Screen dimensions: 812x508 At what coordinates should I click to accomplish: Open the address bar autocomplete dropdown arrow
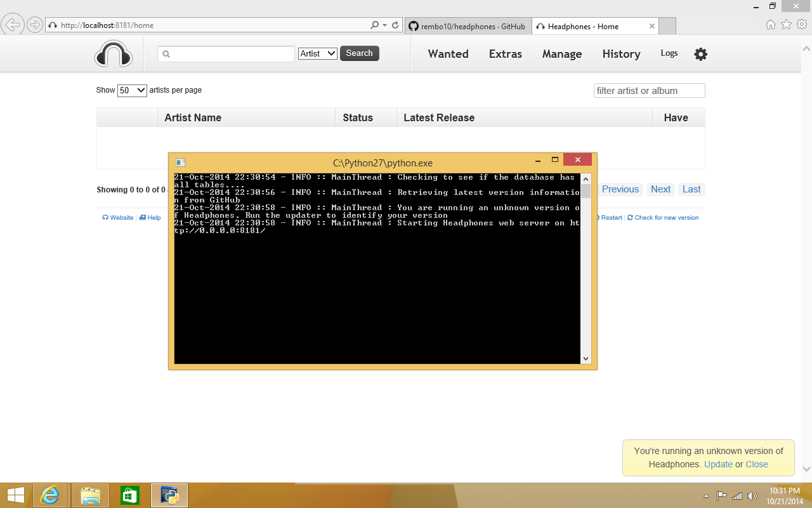coord(384,25)
